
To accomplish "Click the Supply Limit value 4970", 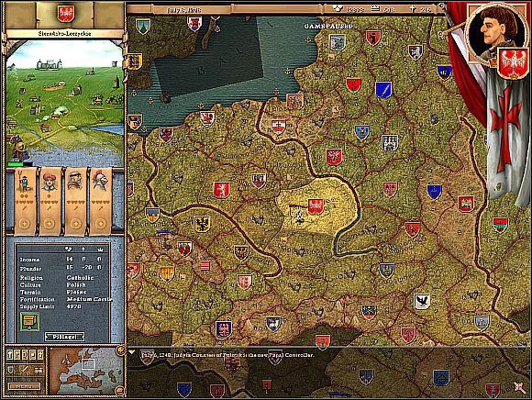I will click(x=74, y=306).
